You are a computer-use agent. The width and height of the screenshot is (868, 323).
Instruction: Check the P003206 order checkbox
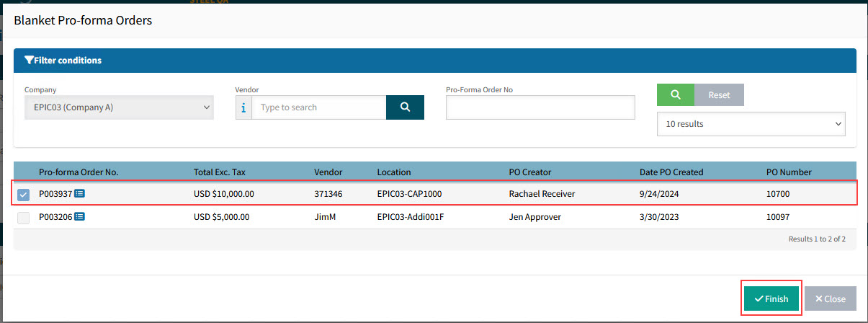click(x=24, y=218)
